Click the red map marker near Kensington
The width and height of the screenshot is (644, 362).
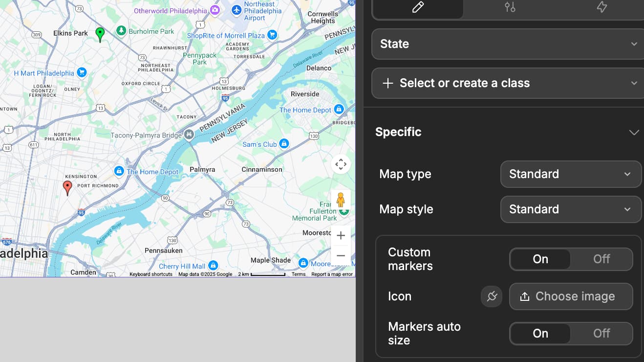[x=67, y=188]
